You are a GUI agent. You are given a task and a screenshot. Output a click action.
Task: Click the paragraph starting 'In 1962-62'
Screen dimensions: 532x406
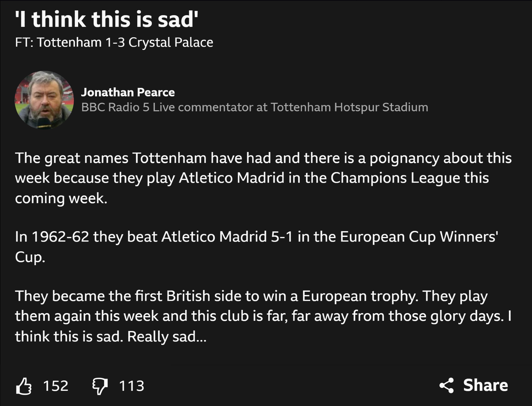[256, 247]
